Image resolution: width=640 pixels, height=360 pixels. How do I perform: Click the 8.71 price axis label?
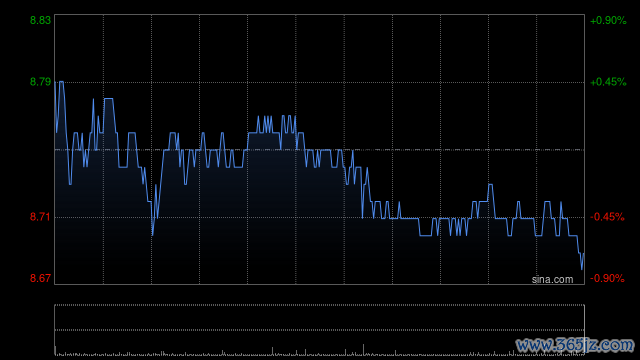coord(40,217)
